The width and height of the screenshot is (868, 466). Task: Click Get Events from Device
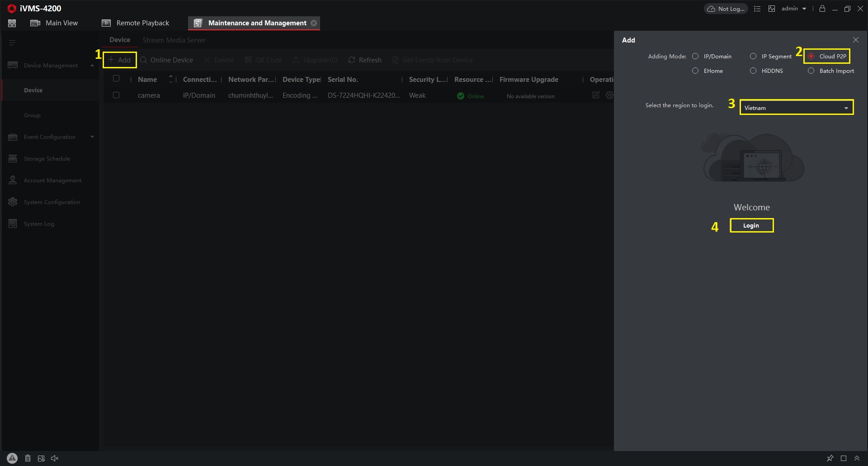coord(433,60)
